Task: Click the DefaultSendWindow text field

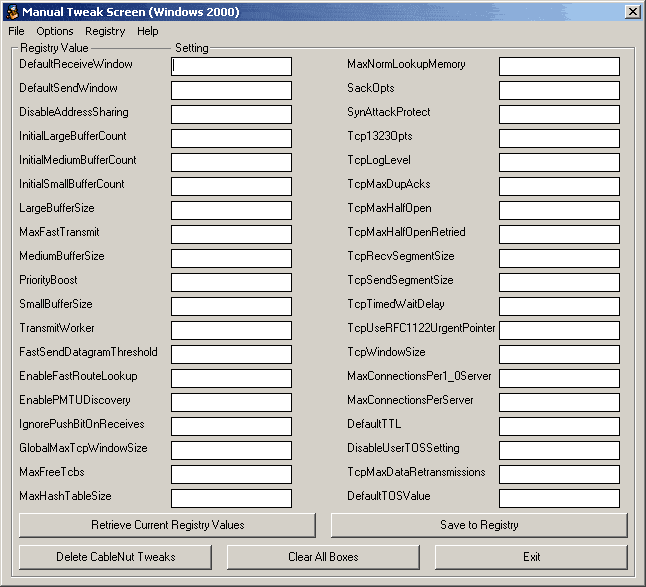Action: click(x=231, y=90)
